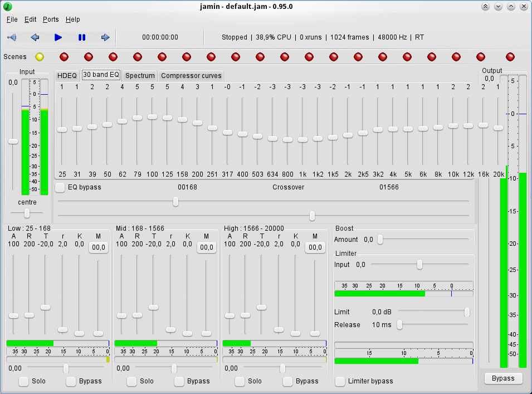Click Mid band makeup gain 00,0 button
532x394 pixels.
pyautogui.click(x=207, y=247)
